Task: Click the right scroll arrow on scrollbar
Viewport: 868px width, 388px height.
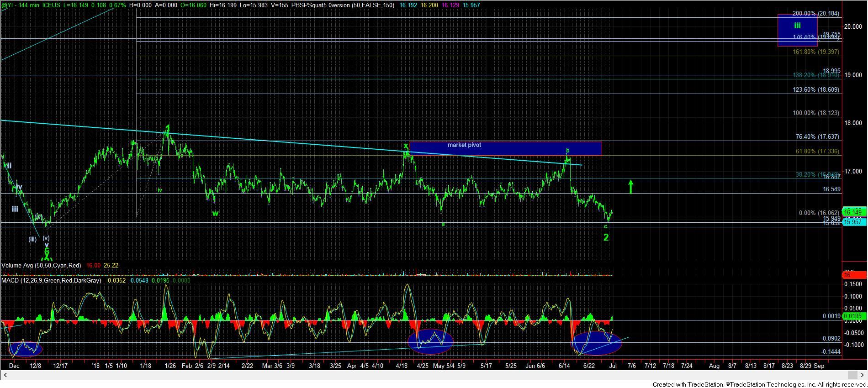Action: (863, 375)
